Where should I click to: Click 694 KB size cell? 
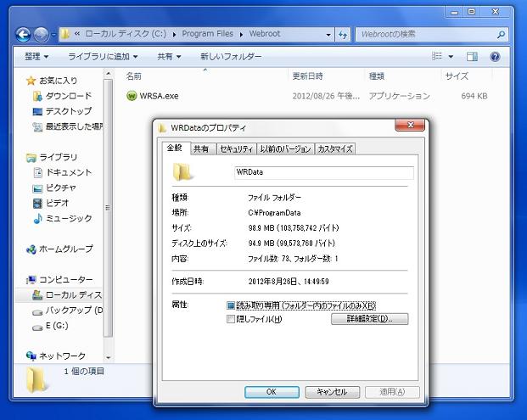point(474,96)
